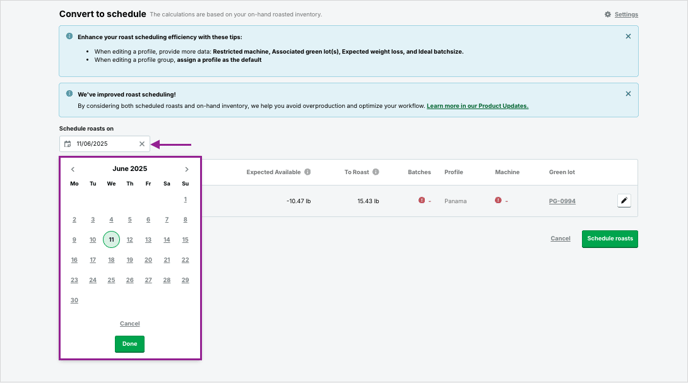Click info icon in improved scheduling banner
The width and height of the screenshot is (688, 383).
click(x=69, y=93)
